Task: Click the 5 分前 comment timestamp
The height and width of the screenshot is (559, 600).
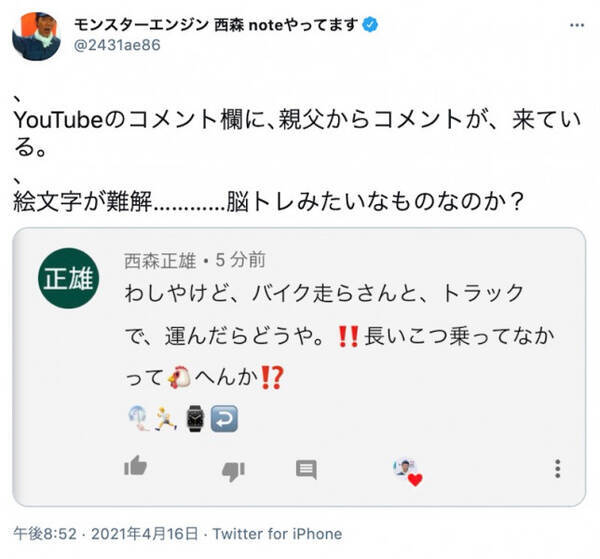Action: 235,260
